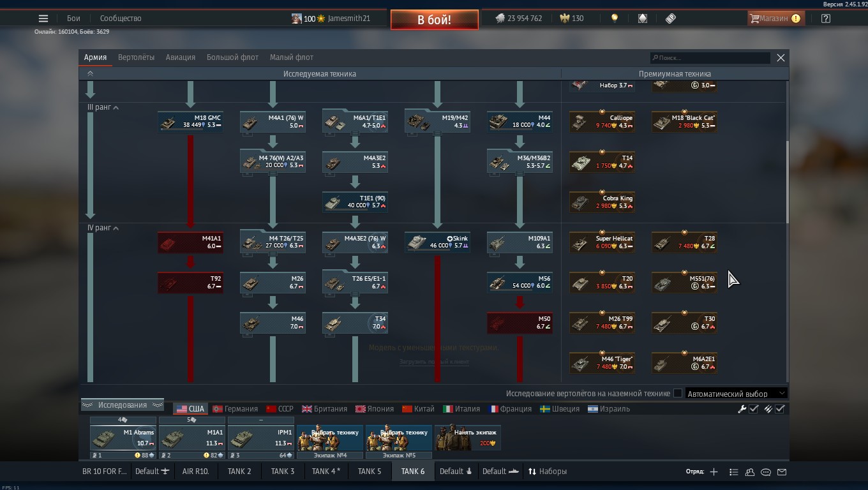
Task: Toggle the checkbox next to the wrench icon
Action: pyautogui.click(x=754, y=409)
